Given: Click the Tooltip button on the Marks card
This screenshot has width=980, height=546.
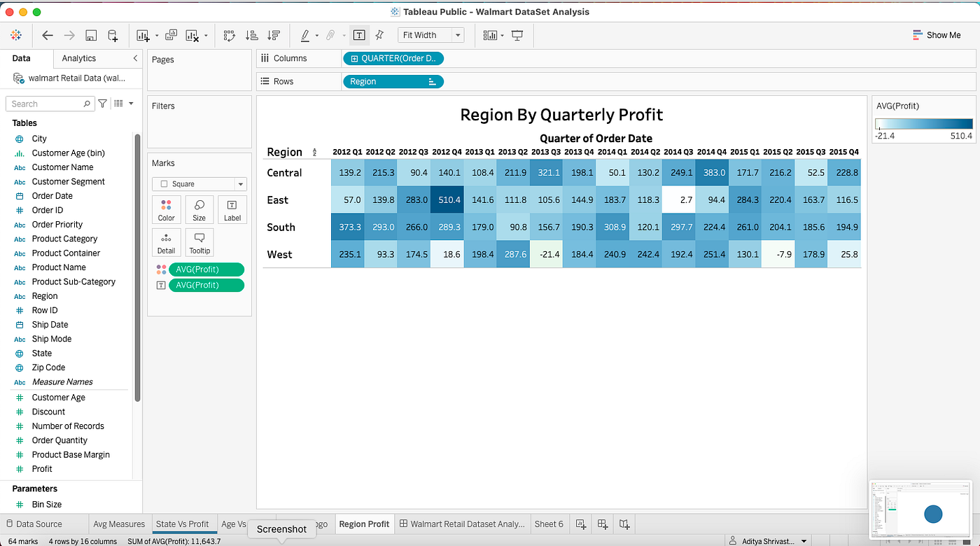Looking at the screenshot, I should coord(199,241).
